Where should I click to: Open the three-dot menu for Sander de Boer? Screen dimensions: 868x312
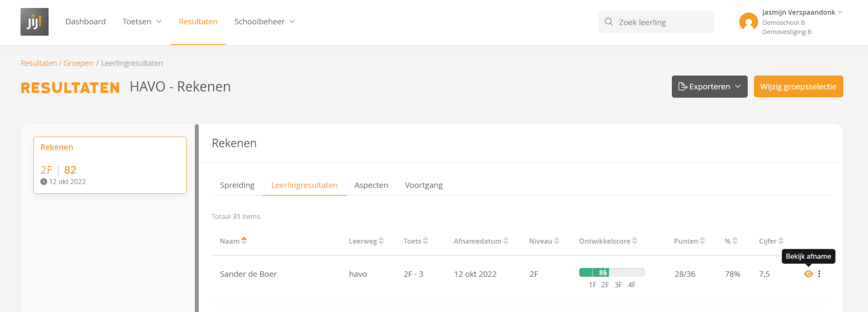[x=819, y=274]
